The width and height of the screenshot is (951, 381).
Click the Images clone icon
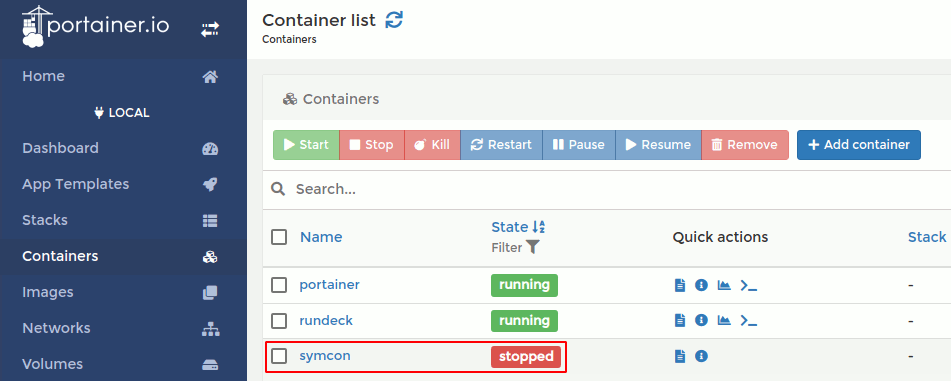pyautogui.click(x=210, y=292)
